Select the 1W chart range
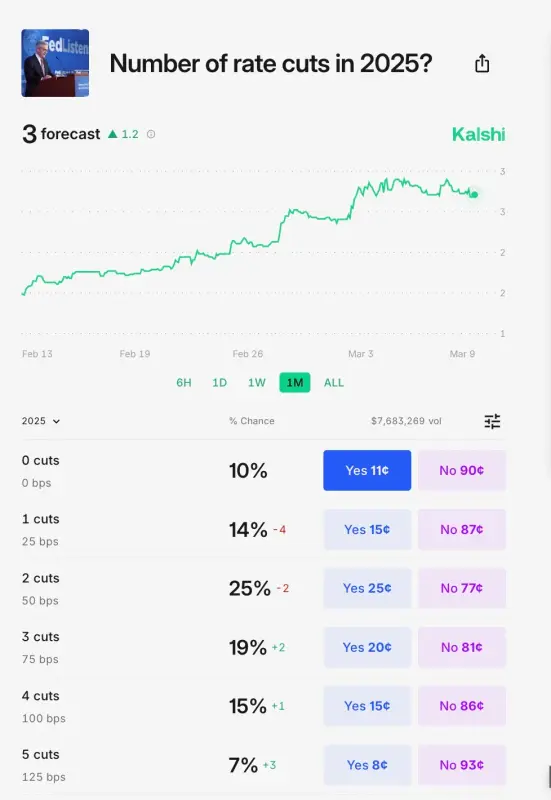 tap(257, 383)
